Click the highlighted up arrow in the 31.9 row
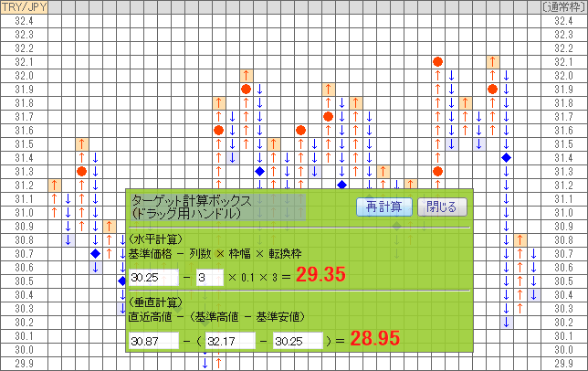The width and height of the screenshot is (588, 371). (x=328, y=90)
